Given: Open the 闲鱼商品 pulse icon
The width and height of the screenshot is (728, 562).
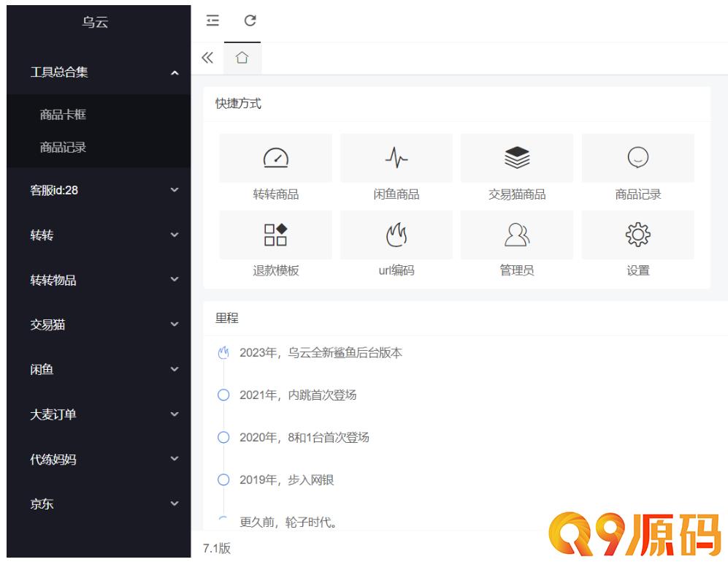Looking at the screenshot, I should tap(396, 158).
